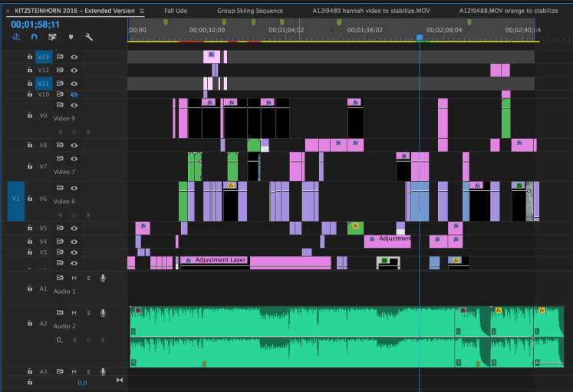Click the lock icon for track V8
Viewport: 573px width, 392px height.
click(x=30, y=145)
